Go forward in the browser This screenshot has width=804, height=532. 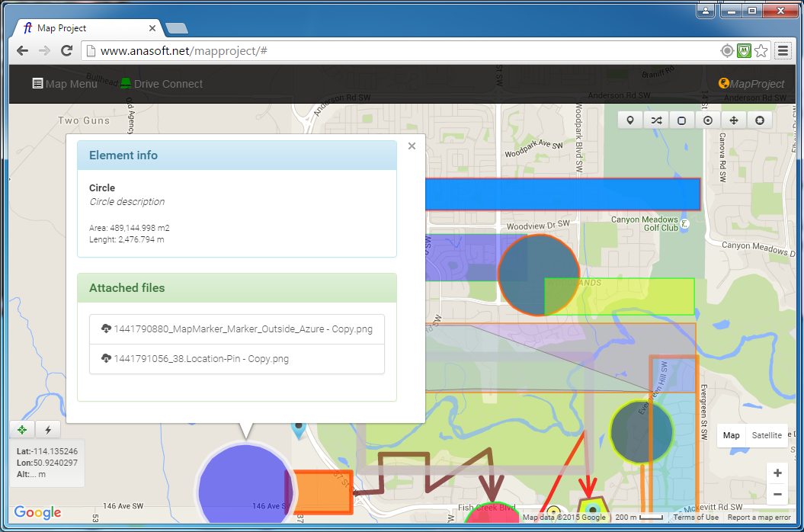click(45, 50)
